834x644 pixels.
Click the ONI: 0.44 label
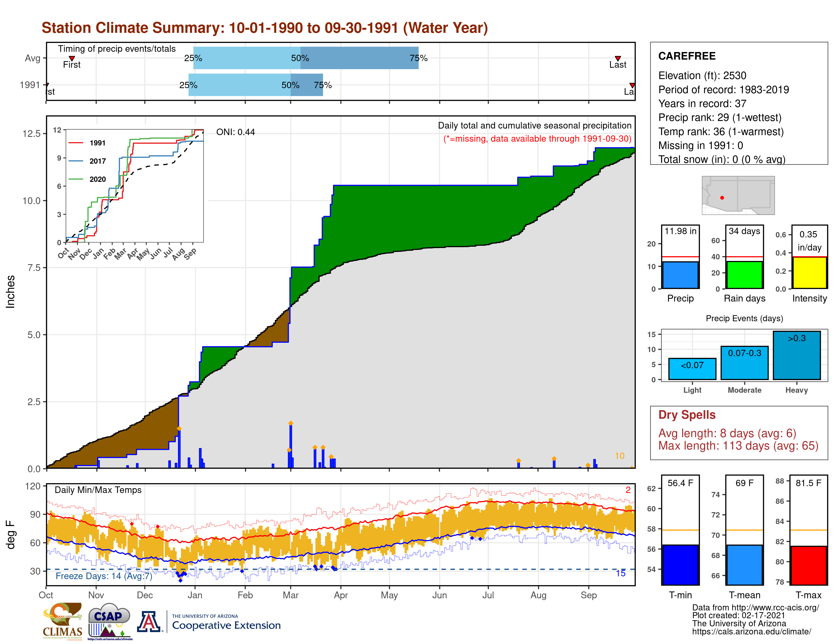(235, 132)
